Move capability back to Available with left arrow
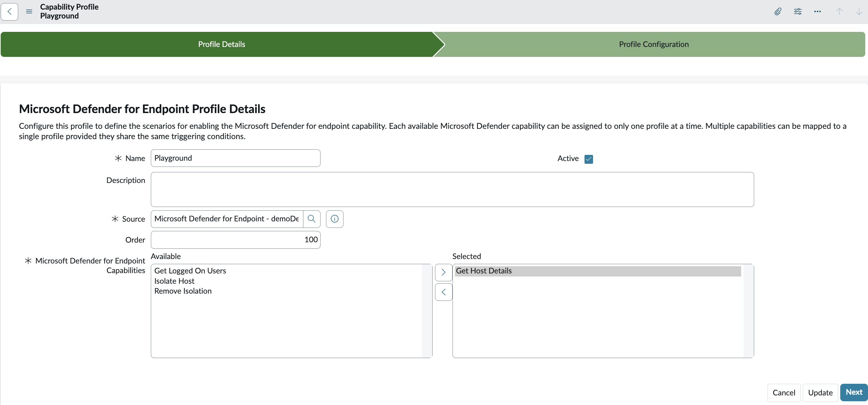Viewport: 868px width, 405px height. click(x=444, y=292)
